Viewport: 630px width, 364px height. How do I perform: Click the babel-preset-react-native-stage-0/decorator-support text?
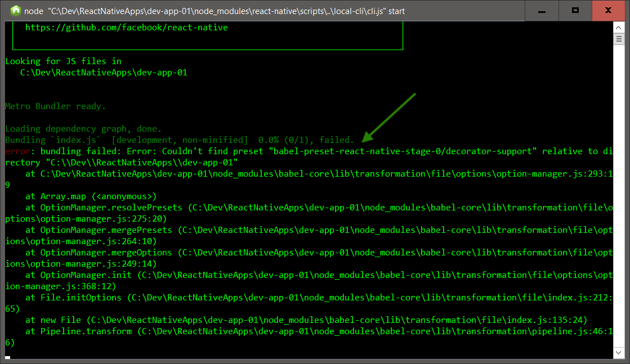click(x=403, y=151)
